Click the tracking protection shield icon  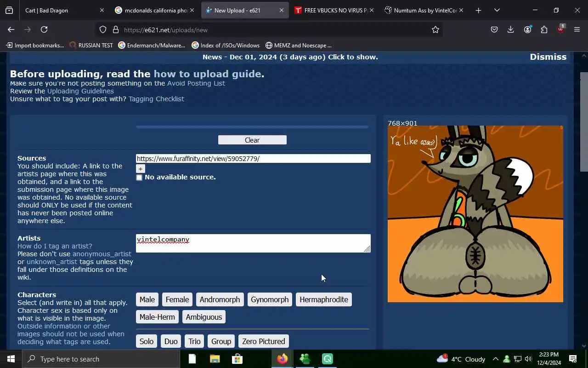103,29
